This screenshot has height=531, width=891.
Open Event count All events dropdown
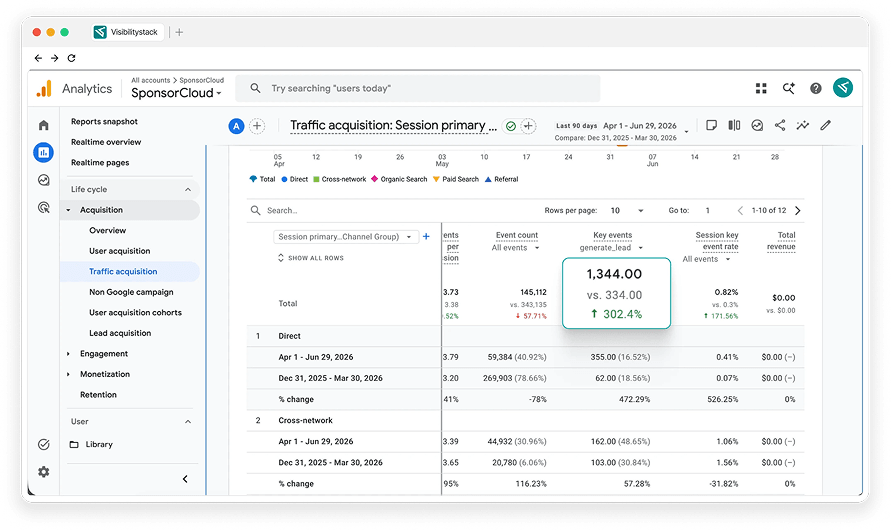[x=516, y=248]
